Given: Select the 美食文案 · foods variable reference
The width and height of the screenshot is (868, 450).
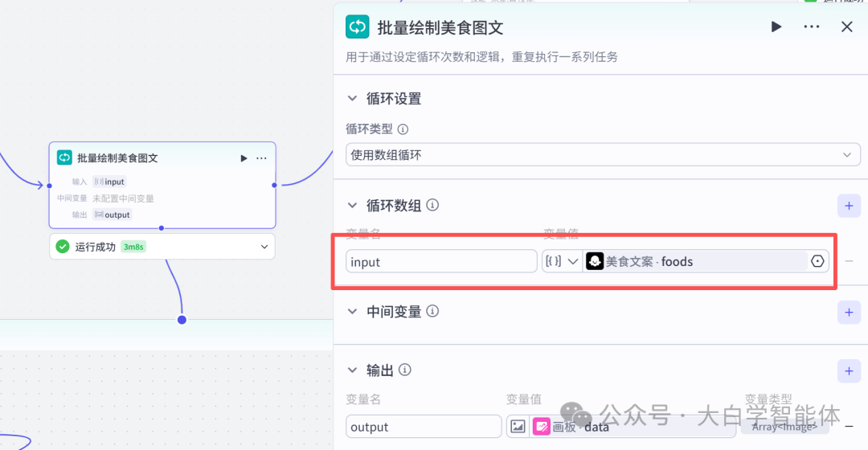Looking at the screenshot, I should tap(695, 261).
